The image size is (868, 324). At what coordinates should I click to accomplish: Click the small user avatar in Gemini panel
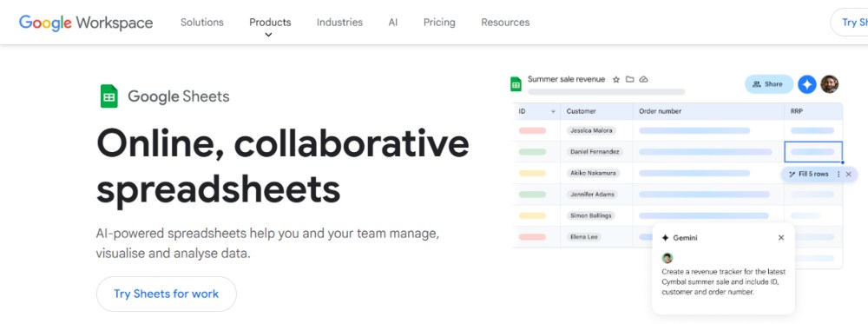tap(667, 258)
